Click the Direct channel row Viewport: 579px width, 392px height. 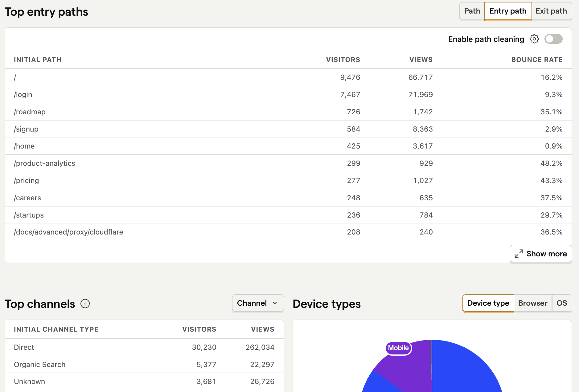(144, 347)
